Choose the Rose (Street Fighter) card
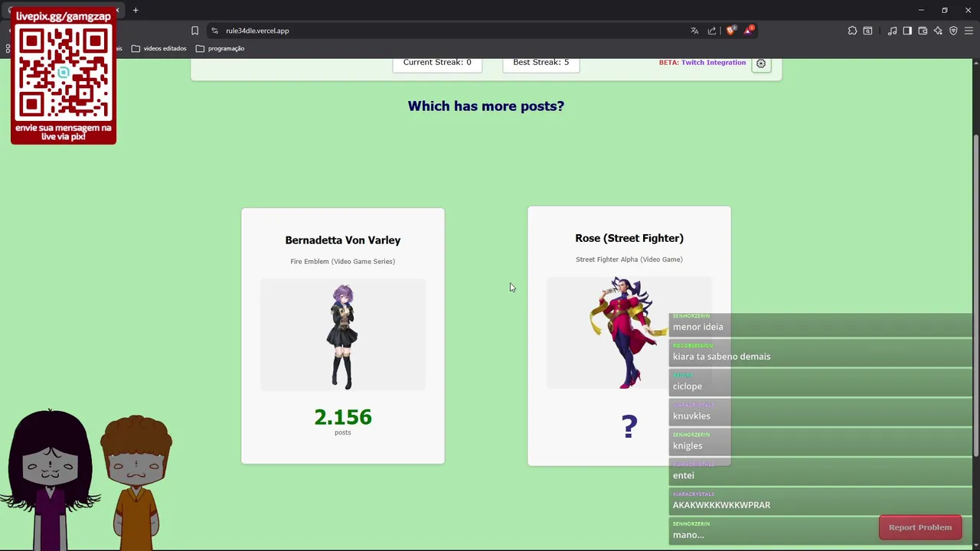Screen dimensions: 980x551 [629, 336]
